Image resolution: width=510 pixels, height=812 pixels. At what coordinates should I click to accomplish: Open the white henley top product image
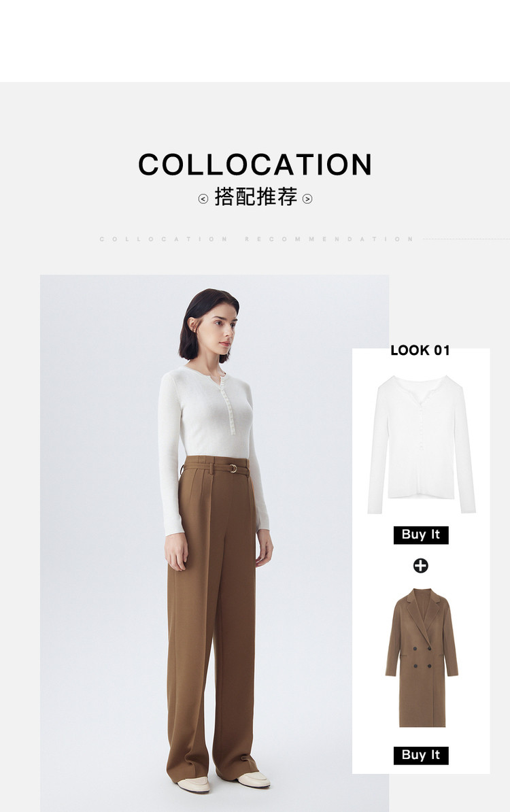point(422,444)
